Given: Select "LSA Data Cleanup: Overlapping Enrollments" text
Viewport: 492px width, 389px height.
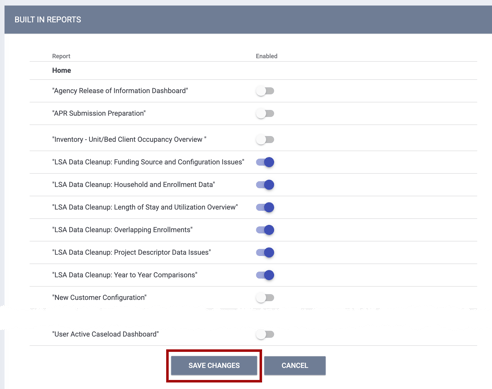Looking at the screenshot, I should pos(122,230).
